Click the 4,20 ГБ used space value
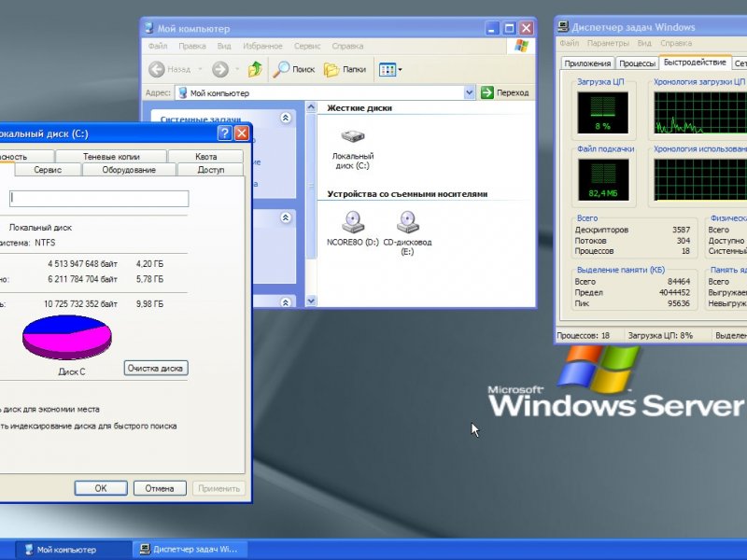The height and width of the screenshot is (560, 747). tap(149, 264)
